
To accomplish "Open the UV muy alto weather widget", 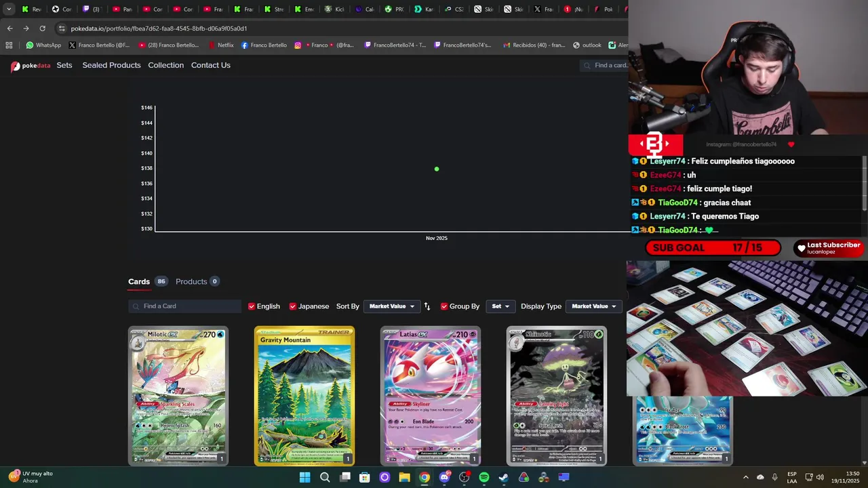I will pyautogui.click(x=31, y=477).
